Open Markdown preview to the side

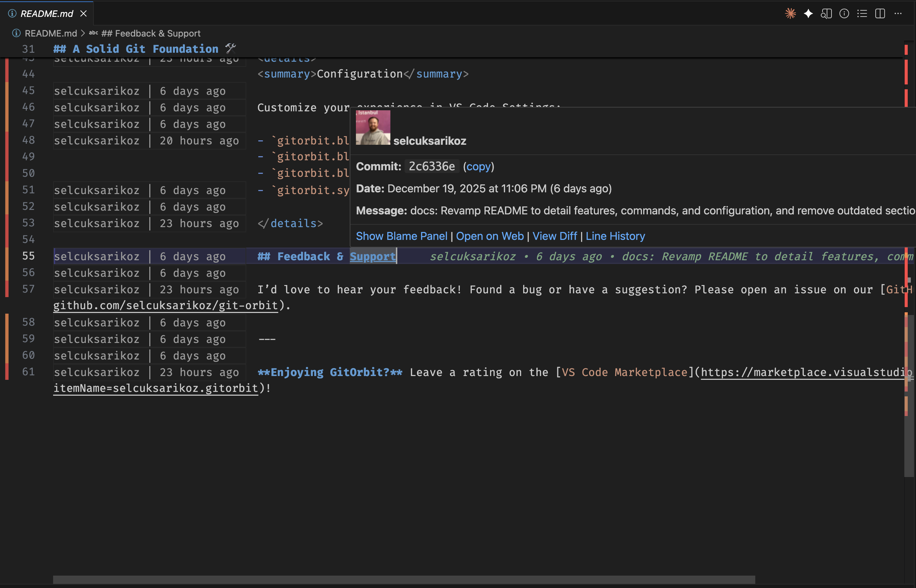(x=827, y=14)
